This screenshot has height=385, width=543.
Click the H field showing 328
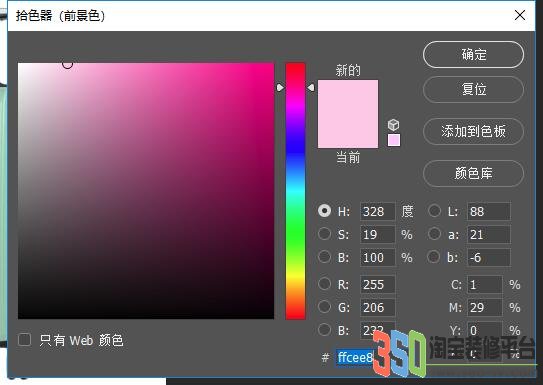[x=377, y=211]
